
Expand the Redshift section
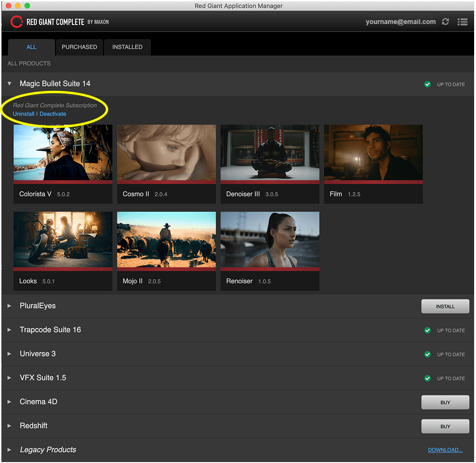[9, 426]
